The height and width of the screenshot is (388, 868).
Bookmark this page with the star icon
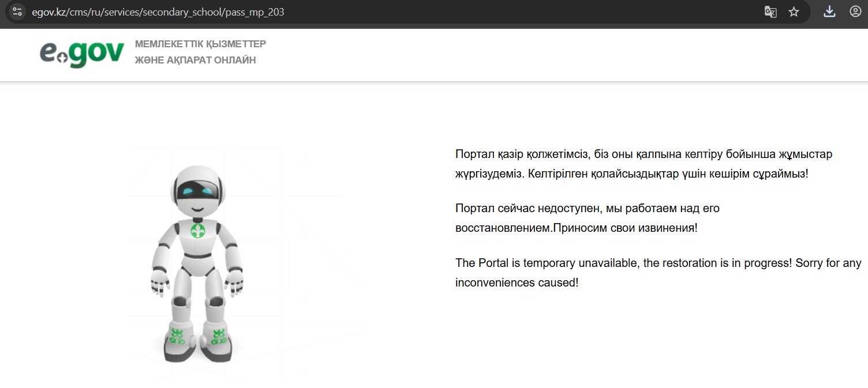pos(794,12)
